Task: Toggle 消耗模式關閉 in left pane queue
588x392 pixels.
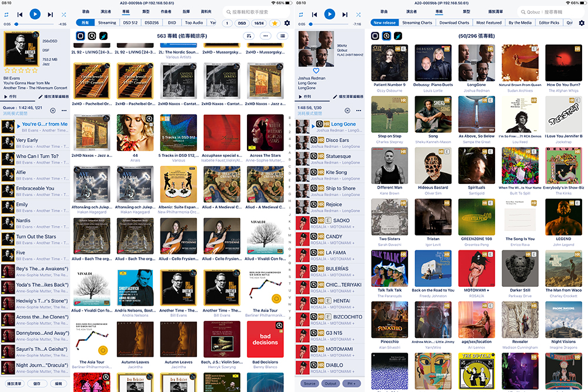Action: [15, 113]
